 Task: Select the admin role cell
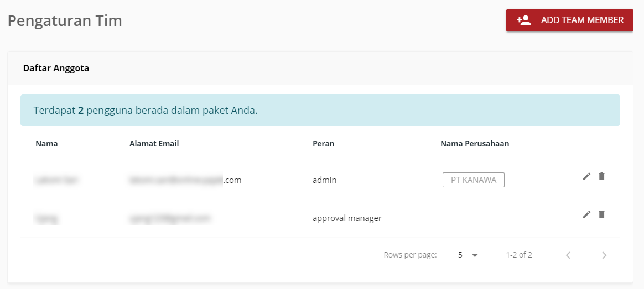tap(324, 180)
